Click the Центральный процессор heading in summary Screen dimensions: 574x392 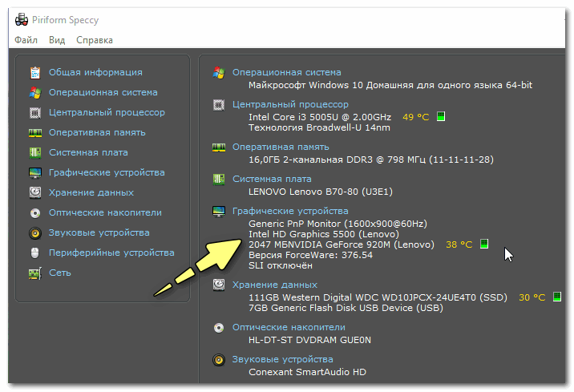coord(290,105)
